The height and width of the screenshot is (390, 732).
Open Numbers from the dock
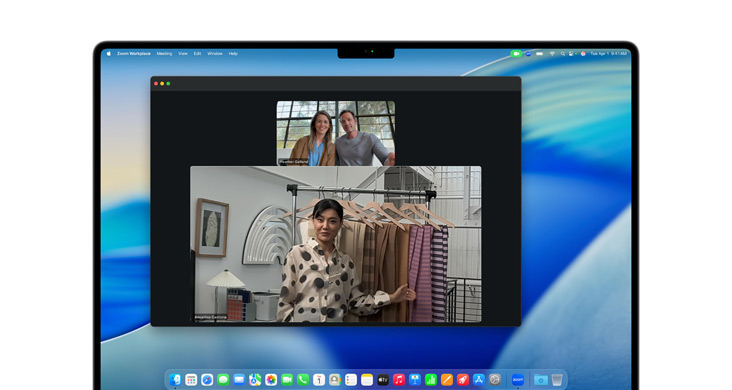[431, 380]
